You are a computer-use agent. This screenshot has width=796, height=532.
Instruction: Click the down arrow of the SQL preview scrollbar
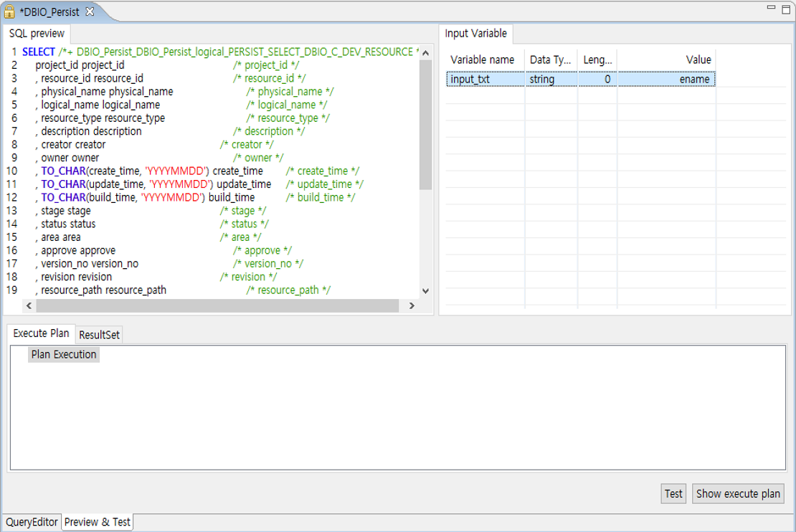425,290
